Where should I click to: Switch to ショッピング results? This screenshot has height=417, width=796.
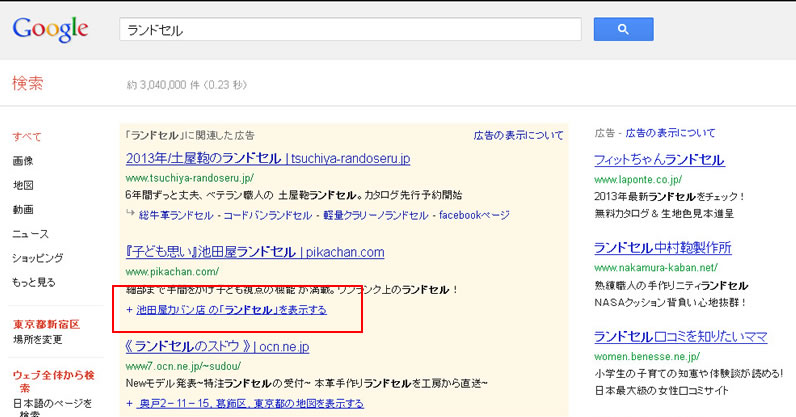pyautogui.click(x=38, y=258)
